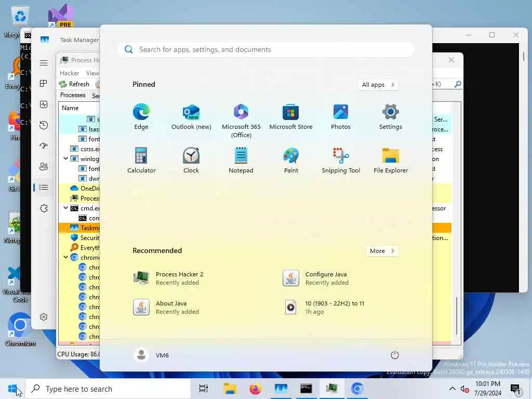532x399 pixels.
Task: Click the muted volume tray icon
Action: (465, 389)
